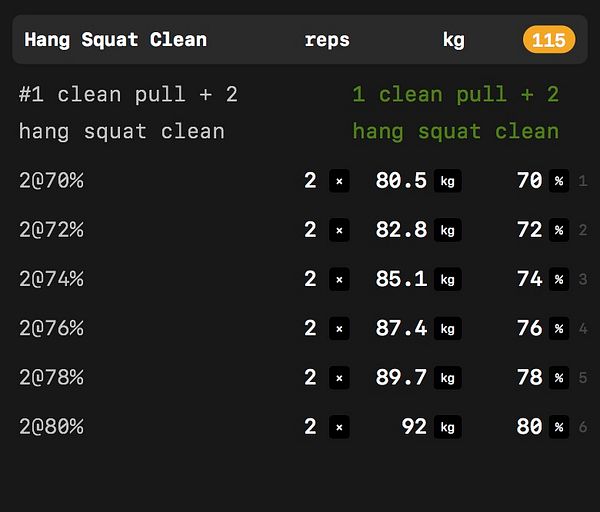600x512 pixels.
Task: Click the white #1 clean pull note
Action: [x=128, y=112]
